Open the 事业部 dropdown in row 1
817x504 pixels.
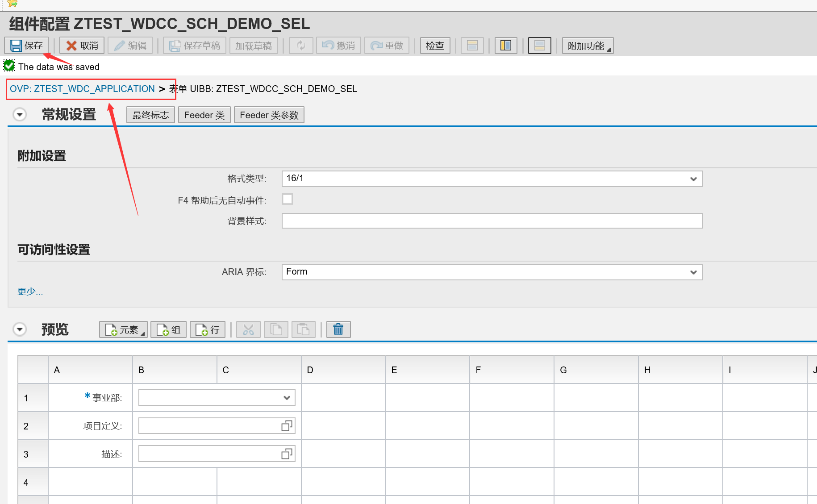pyautogui.click(x=217, y=398)
